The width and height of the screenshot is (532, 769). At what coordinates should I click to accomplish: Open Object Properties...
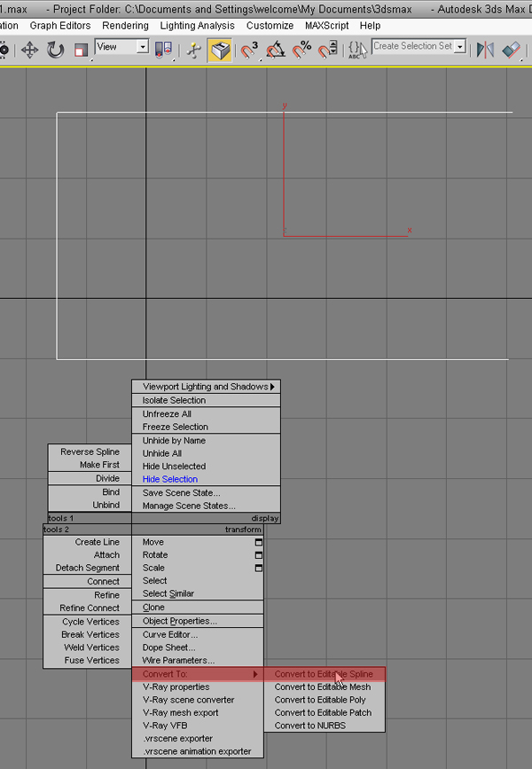(x=198, y=621)
